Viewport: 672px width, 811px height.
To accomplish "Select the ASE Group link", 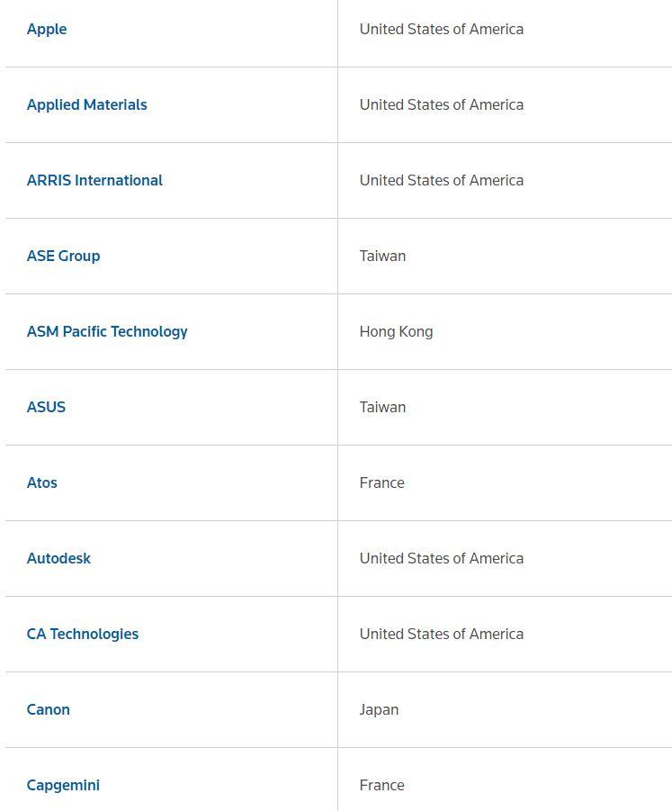I will tap(63, 256).
